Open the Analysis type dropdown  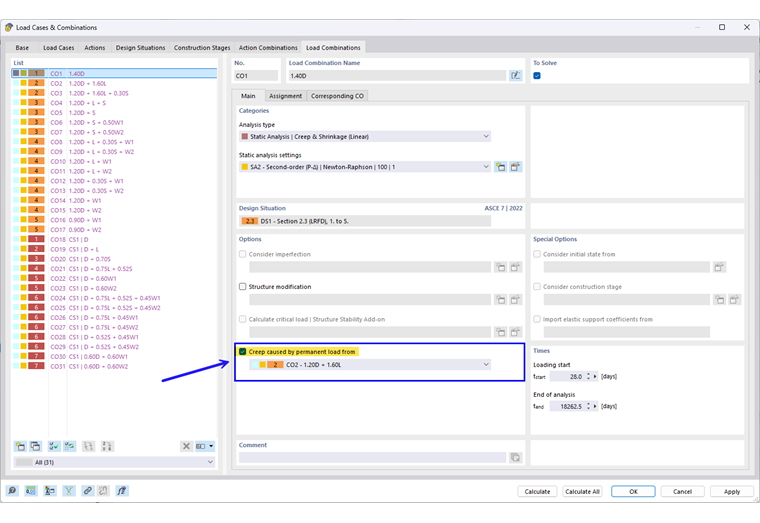coord(365,137)
